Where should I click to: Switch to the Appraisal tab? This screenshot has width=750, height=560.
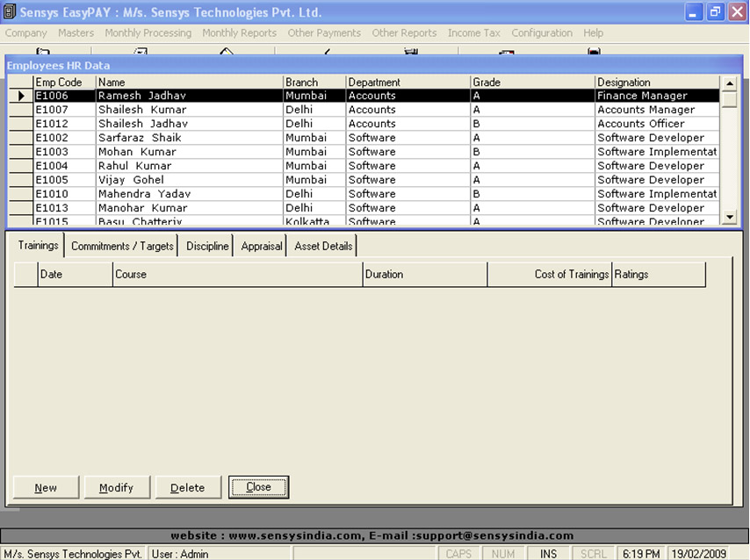click(x=261, y=246)
